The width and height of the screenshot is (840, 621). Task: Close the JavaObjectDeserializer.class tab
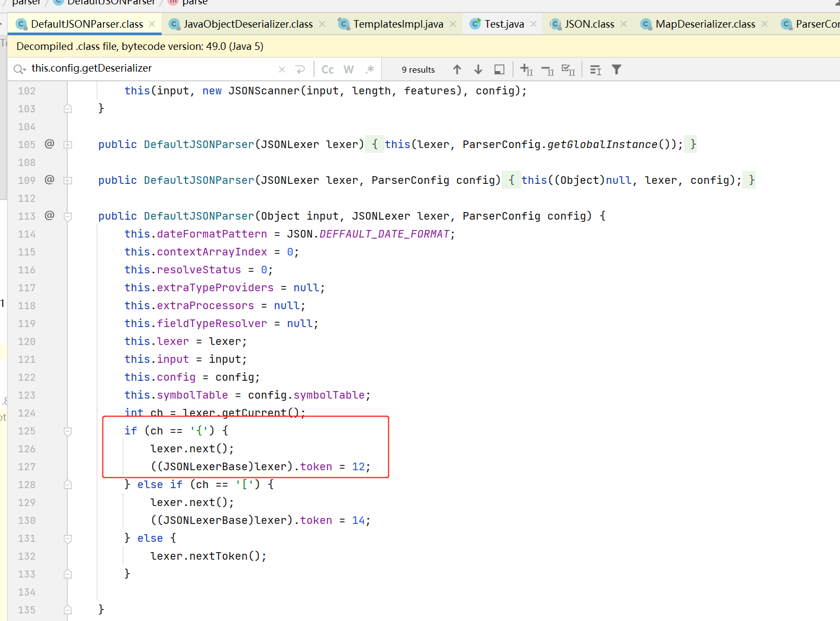coord(322,24)
